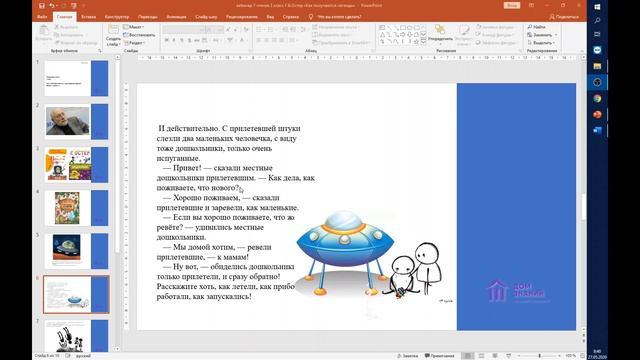
Task: Open Select (Выделить) dropdown
Action: point(541,42)
